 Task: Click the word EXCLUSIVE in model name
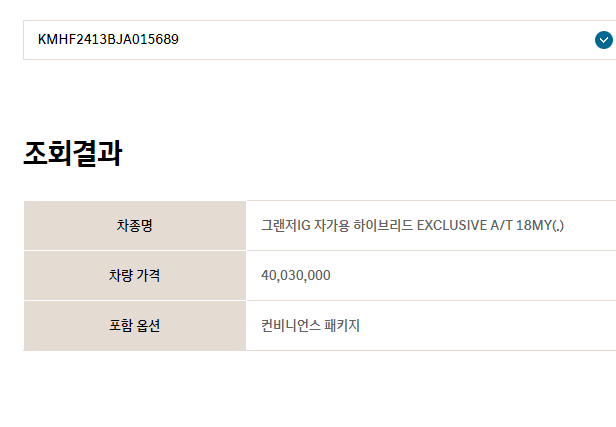click(452, 225)
